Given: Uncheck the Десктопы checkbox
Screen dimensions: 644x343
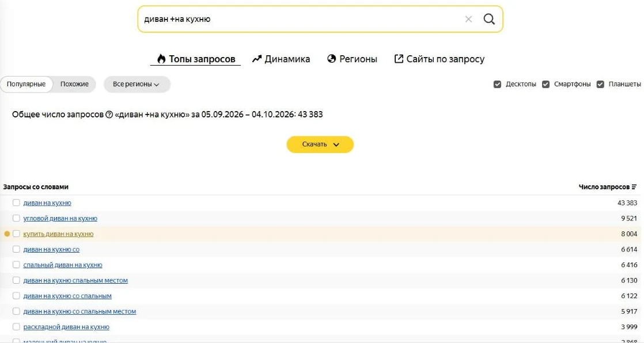Looking at the screenshot, I should (497, 84).
